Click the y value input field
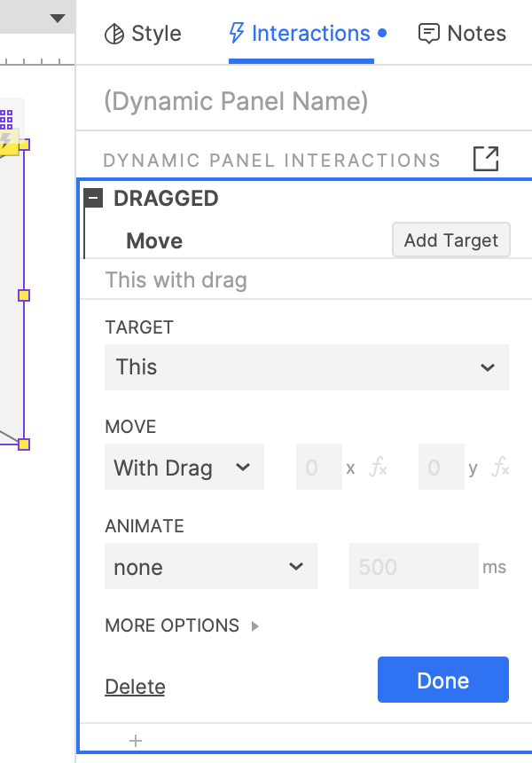 (441, 468)
